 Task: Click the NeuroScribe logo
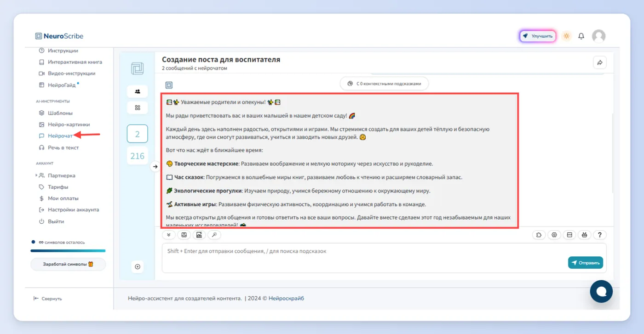tap(59, 36)
